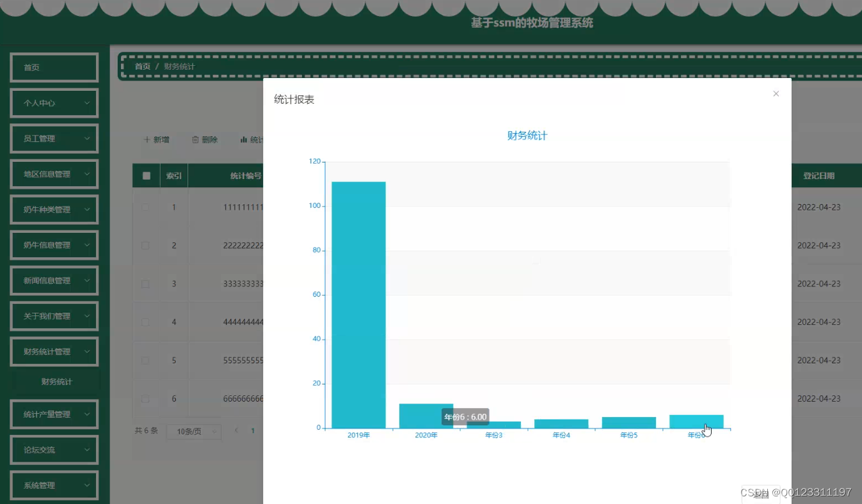Viewport: 862px width, 504px height.
Task: Select the 财务统计 submenu item
Action: click(56, 382)
